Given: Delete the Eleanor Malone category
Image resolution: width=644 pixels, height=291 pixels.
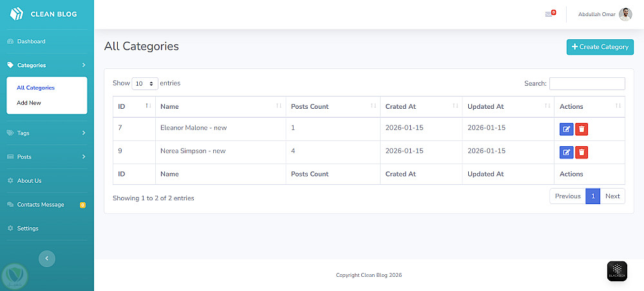Looking at the screenshot, I should (x=582, y=129).
